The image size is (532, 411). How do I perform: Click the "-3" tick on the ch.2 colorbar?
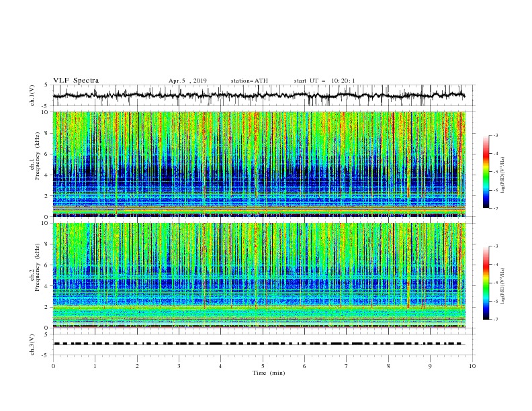496,246
